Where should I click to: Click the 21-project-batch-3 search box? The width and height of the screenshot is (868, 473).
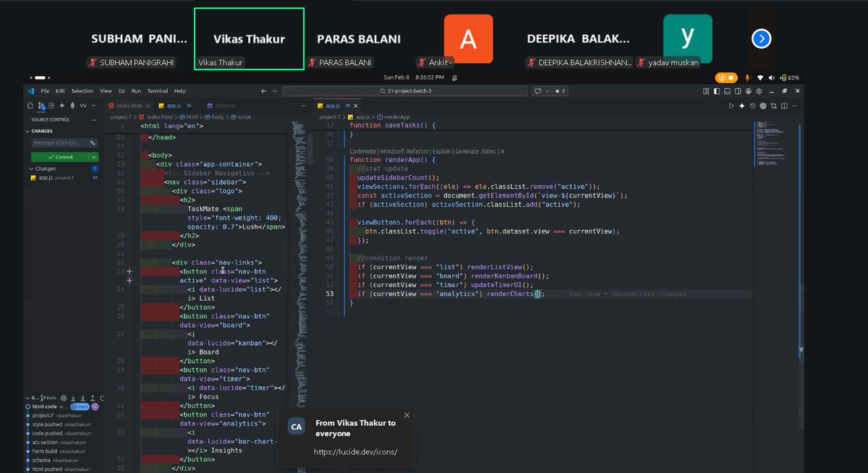click(x=405, y=91)
